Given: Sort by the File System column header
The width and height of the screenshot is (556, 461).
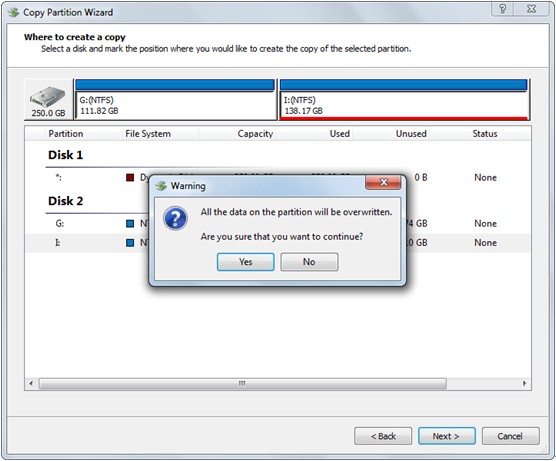Looking at the screenshot, I should pos(148,134).
